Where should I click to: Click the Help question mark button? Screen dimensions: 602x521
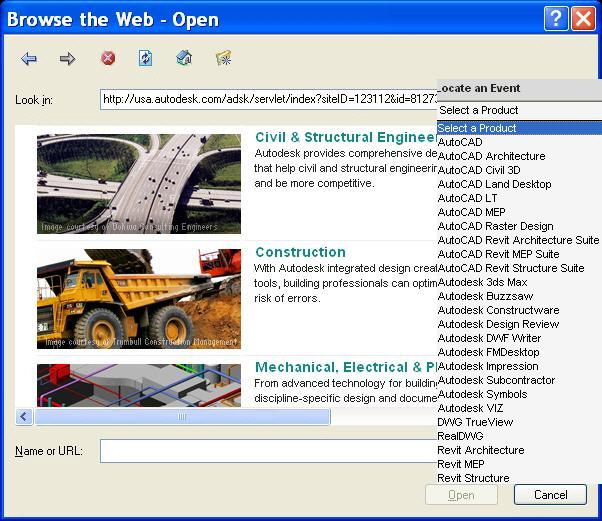pos(556,18)
